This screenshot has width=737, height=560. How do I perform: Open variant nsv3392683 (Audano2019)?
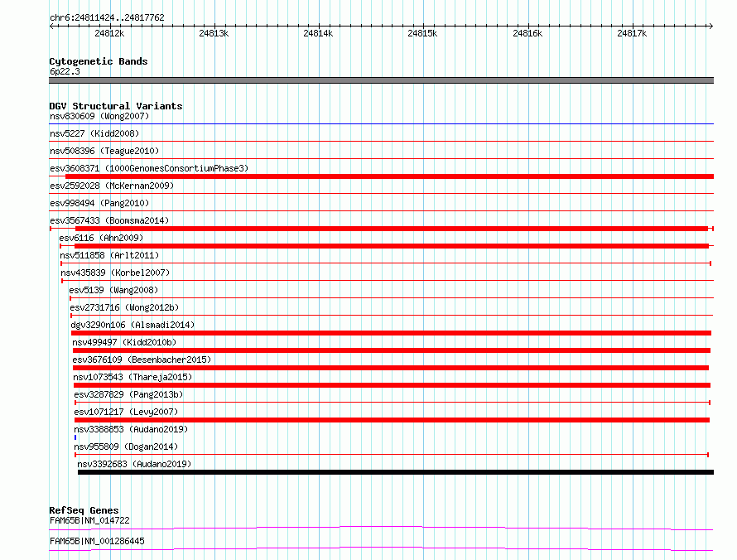click(134, 464)
